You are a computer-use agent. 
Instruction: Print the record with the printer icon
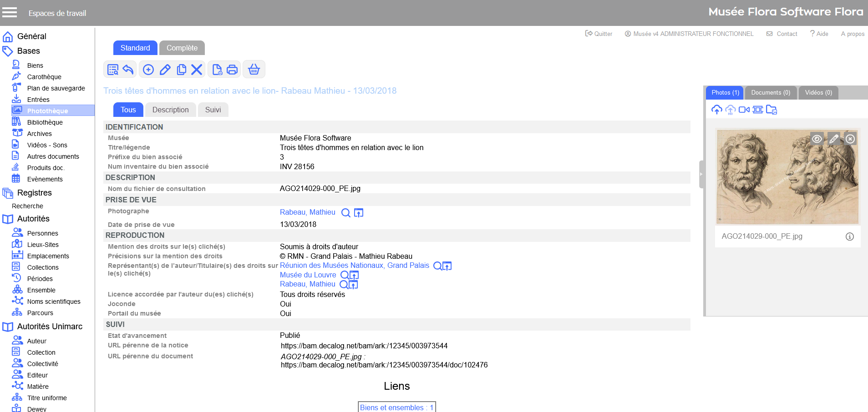[232, 70]
